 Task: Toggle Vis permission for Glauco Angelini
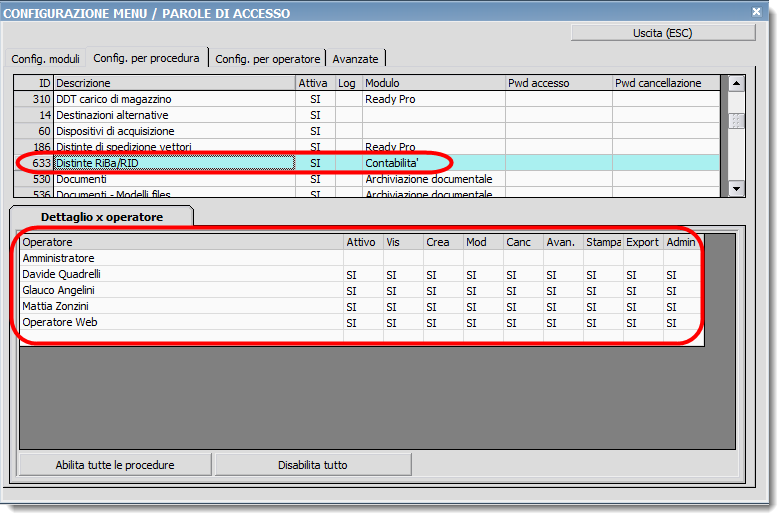point(403,290)
